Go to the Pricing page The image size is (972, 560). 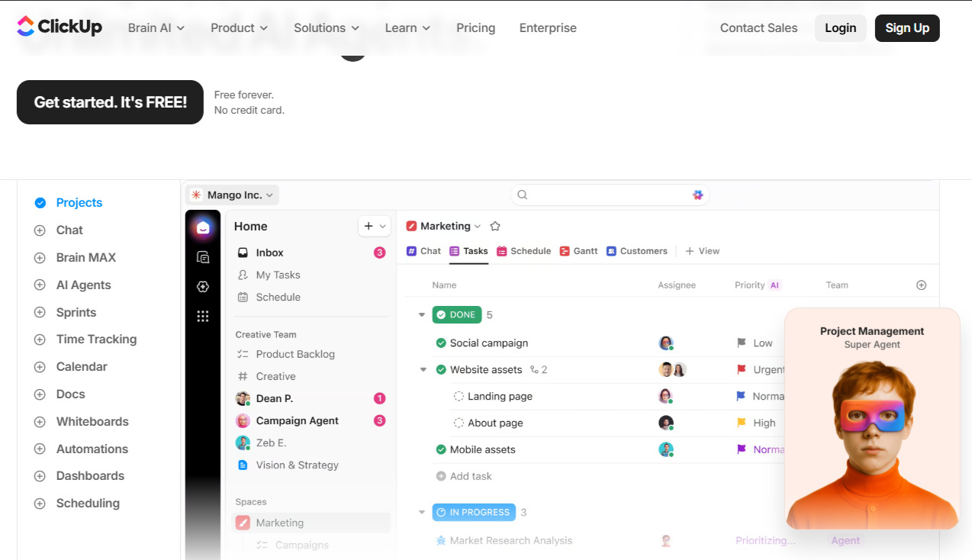point(476,27)
